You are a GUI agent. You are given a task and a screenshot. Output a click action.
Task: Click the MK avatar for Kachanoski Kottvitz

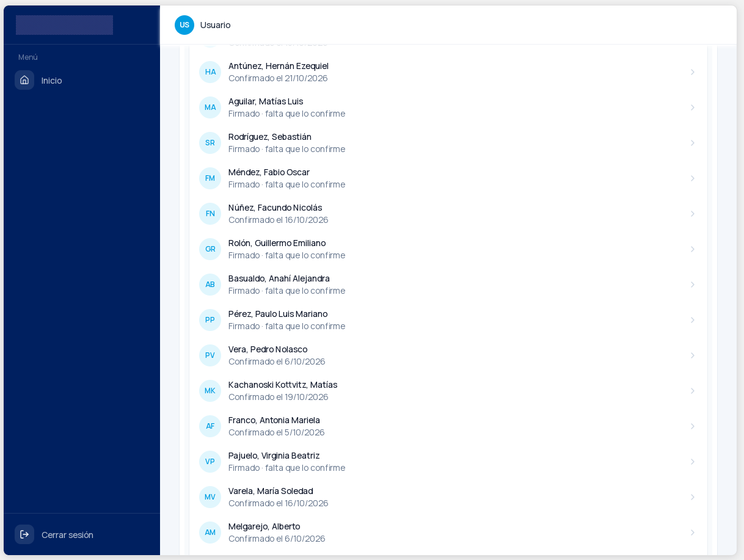point(210,391)
